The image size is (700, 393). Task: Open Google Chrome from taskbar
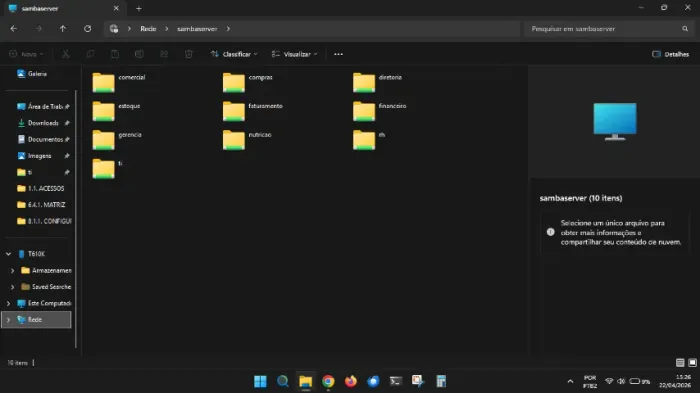pos(328,381)
